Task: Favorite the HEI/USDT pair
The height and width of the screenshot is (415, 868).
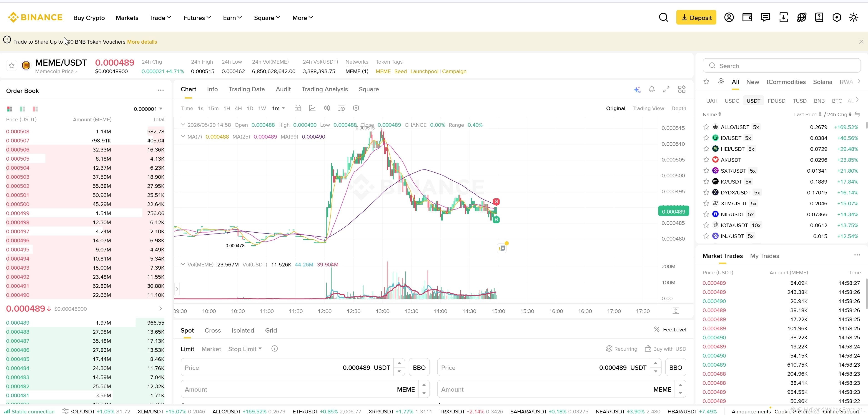Action: [706, 149]
